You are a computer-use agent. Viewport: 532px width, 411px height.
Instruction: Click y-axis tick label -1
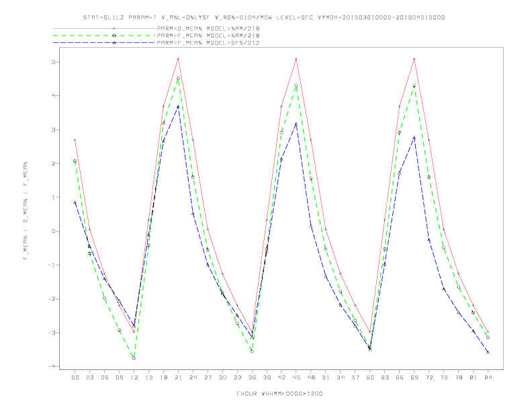coord(52,265)
